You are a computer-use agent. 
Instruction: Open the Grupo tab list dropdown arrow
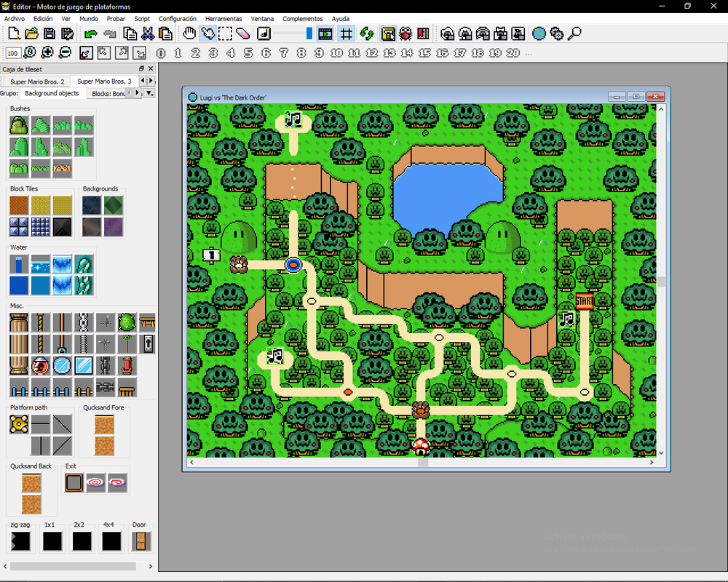[149, 93]
